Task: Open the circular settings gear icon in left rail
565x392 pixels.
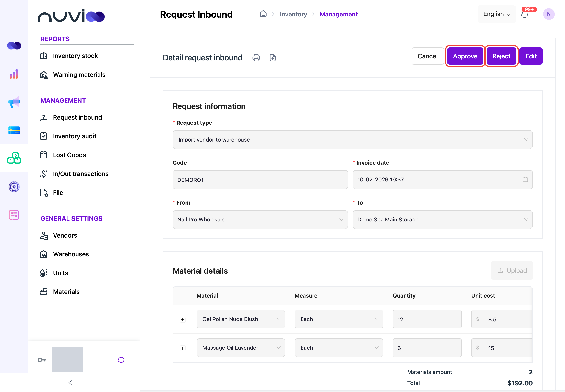Action: [x=14, y=187]
